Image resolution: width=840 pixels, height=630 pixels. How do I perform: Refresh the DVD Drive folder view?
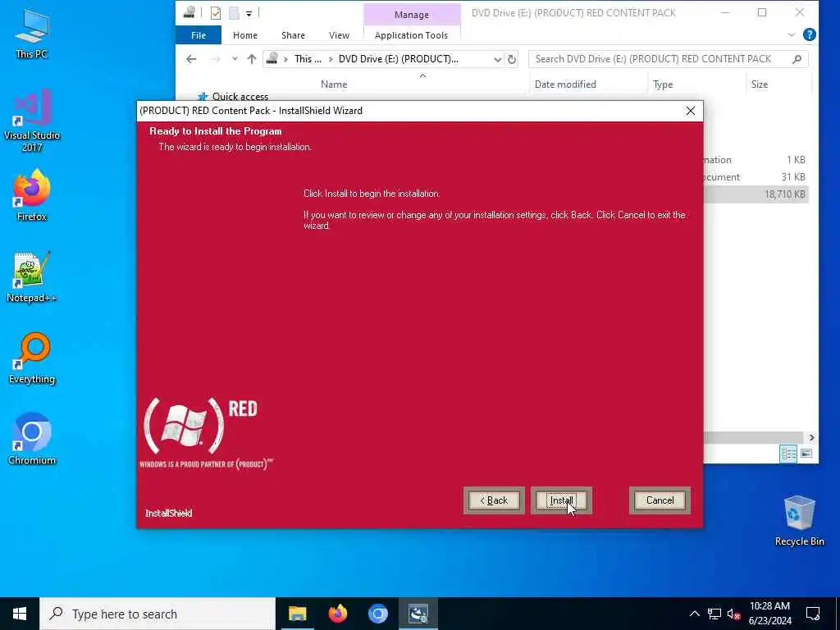pos(512,59)
